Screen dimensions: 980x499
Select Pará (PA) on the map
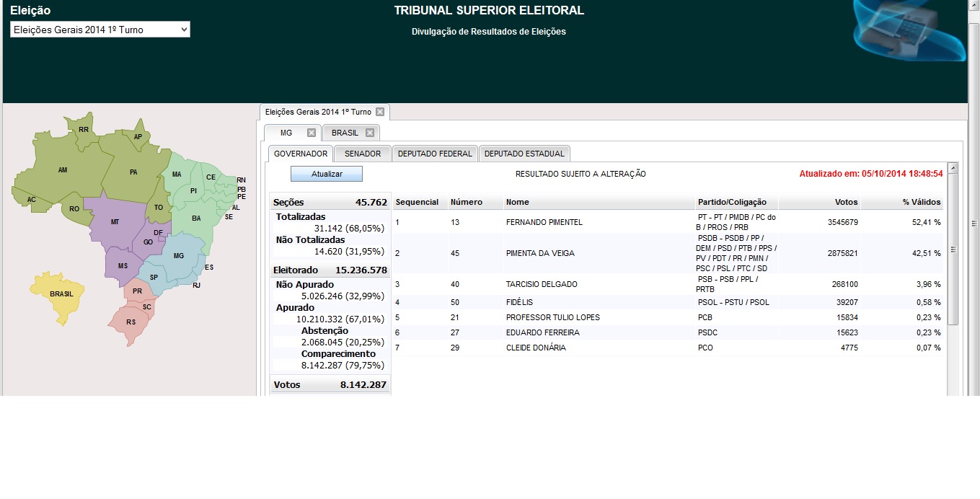coord(133,172)
